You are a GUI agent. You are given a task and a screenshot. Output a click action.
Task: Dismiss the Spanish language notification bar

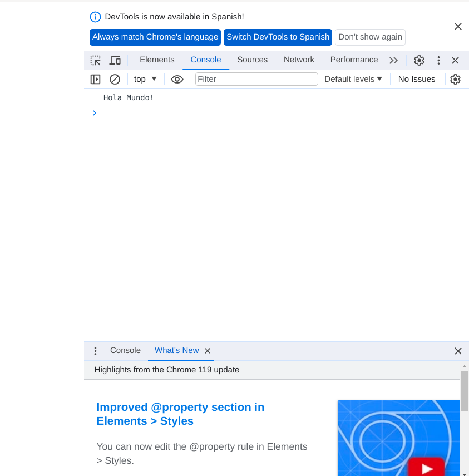pos(458,27)
